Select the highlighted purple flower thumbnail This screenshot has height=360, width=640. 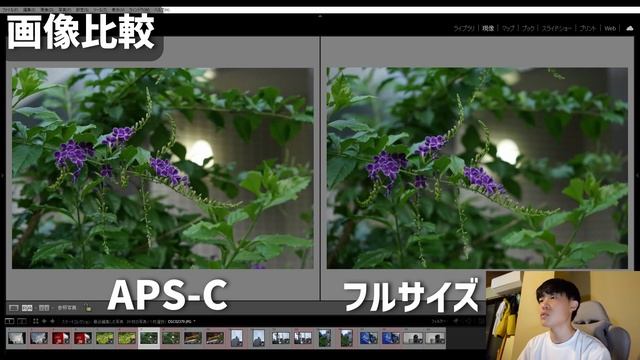(x=149, y=338)
